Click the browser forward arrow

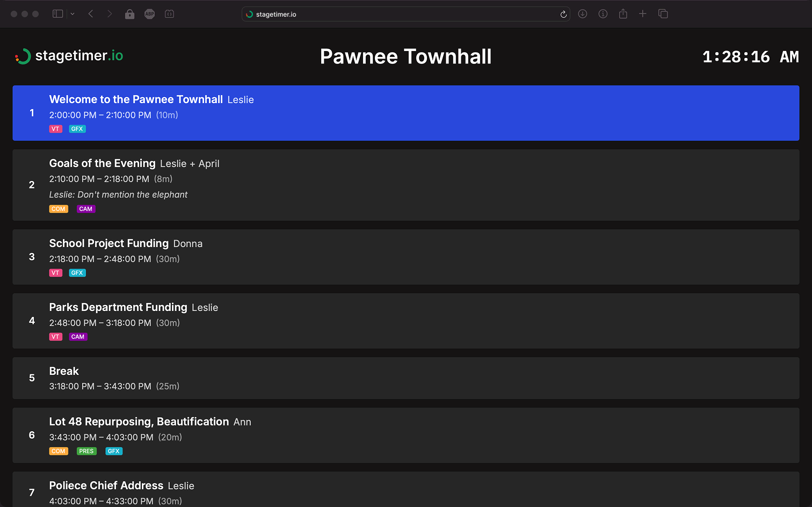click(110, 14)
